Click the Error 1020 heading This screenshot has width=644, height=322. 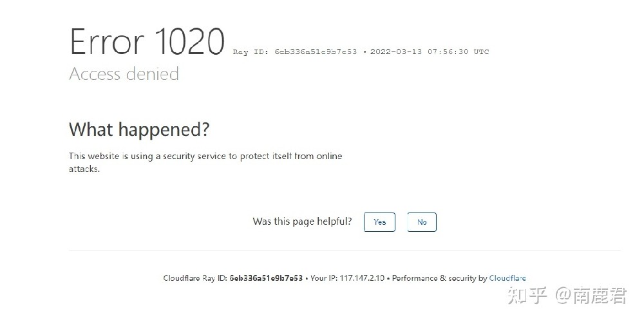pyautogui.click(x=147, y=41)
